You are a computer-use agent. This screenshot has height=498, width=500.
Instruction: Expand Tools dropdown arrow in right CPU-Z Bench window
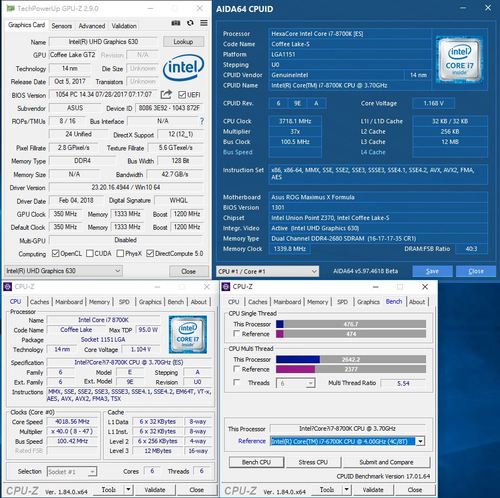tap(347, 490)
